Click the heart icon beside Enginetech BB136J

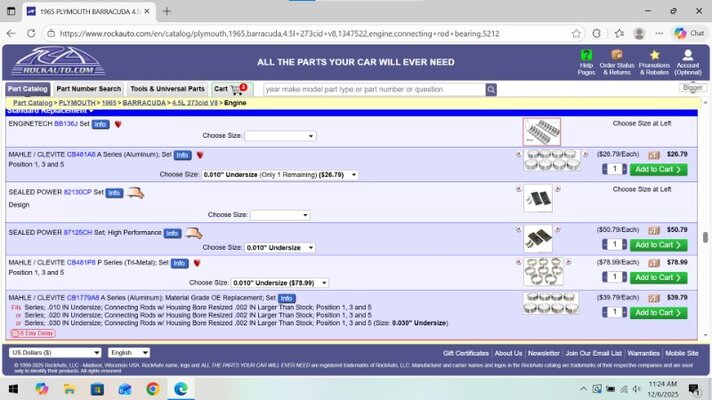pyautogui.click(x=118, y=125)
